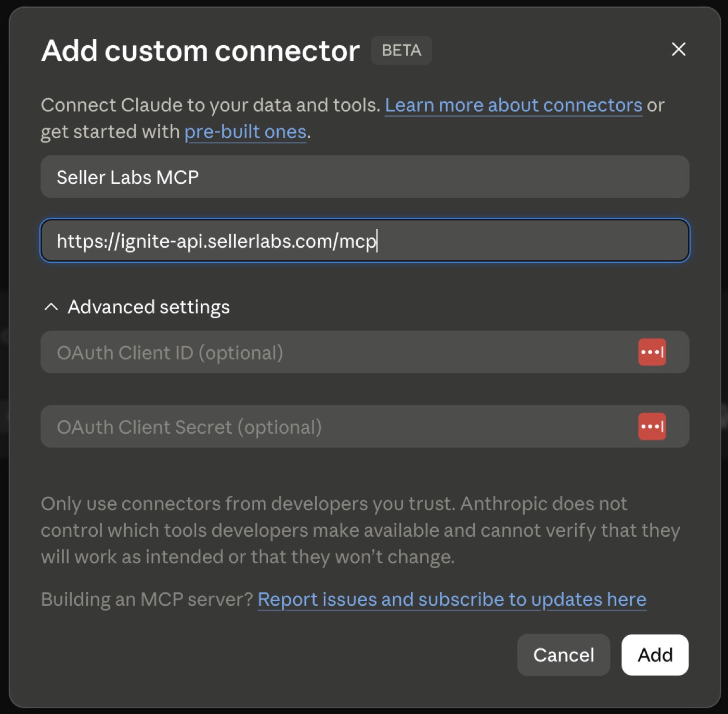Follow the pre-built ones link
The image size is (728, 714).
point(245,132)
